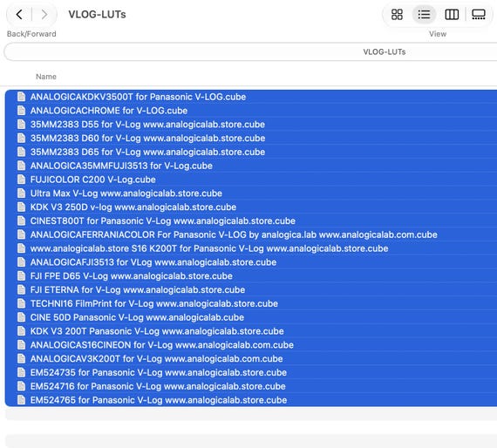
Task: Switch to icon grid view
Action: click(397, 14)
